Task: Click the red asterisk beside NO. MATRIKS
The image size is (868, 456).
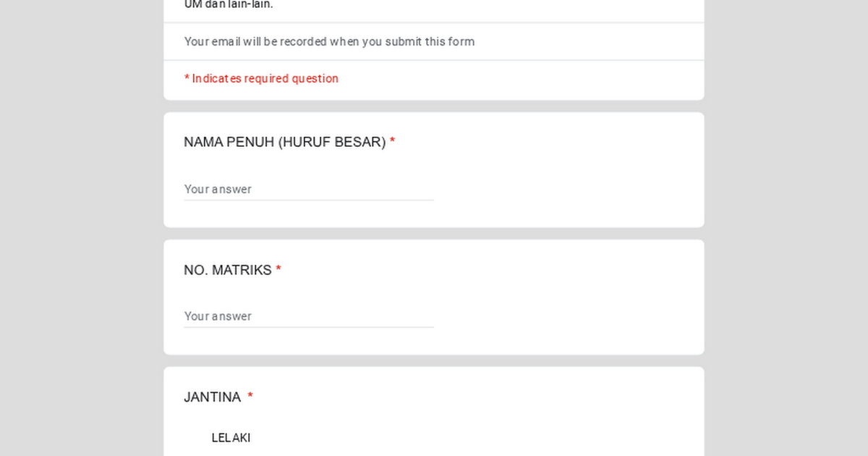Action: click(278, 269)
